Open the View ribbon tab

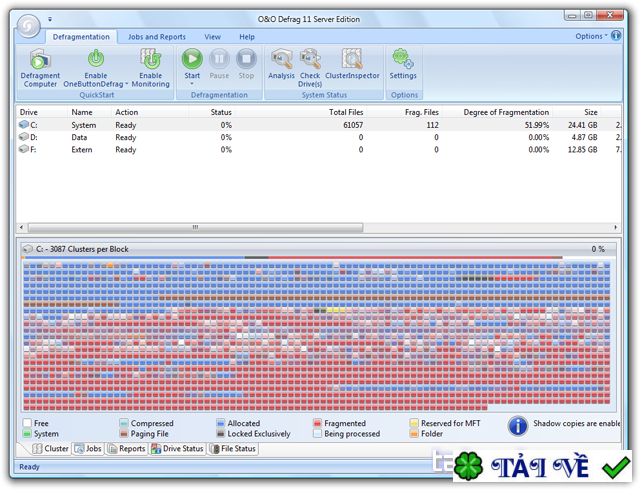[x=213, y=37]
